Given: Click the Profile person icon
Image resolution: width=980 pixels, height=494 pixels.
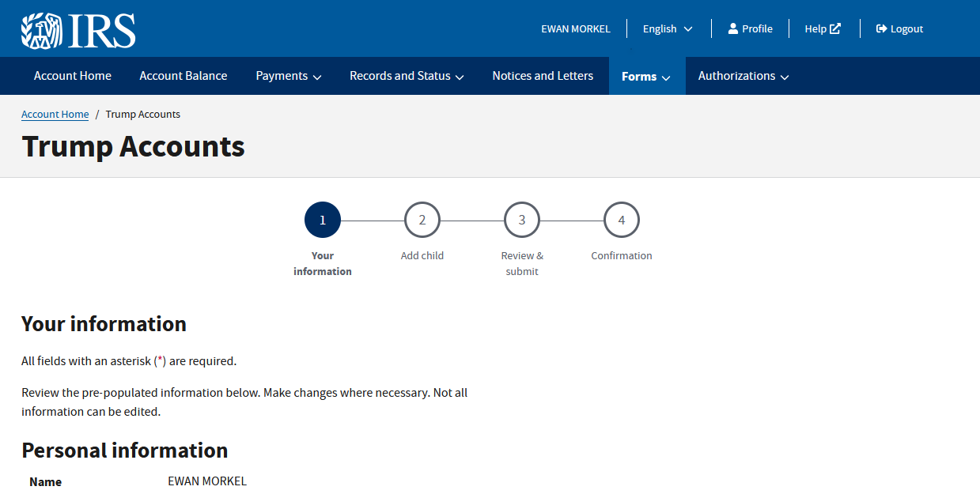Looking at the screenshot, I should tap(733, 28).
